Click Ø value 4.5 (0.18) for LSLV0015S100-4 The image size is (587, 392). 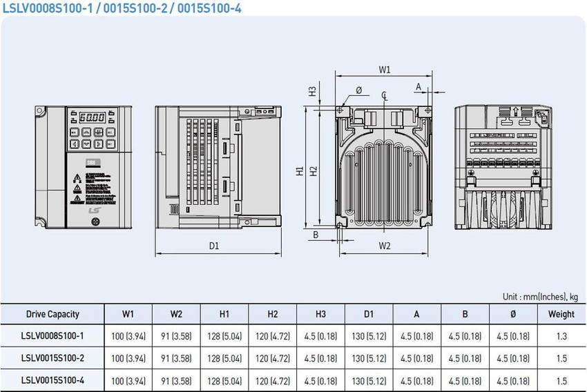tap(513, 381)
